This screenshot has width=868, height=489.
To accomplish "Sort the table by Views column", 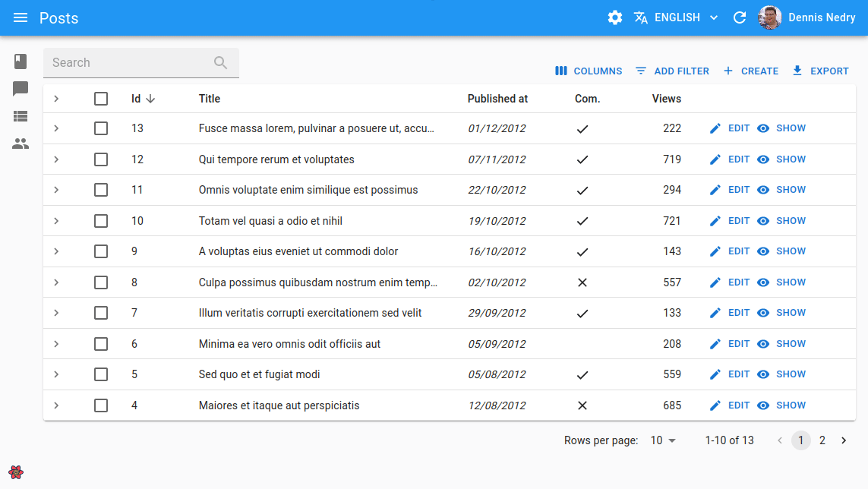I will tap(667, 99).
